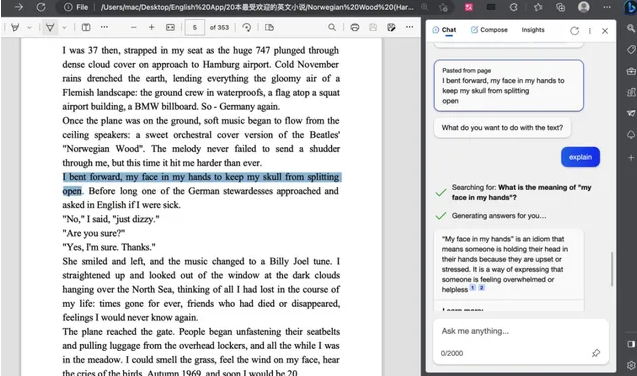Refresh the chat with new topic icon
The image size is (637, 376).
574,31
